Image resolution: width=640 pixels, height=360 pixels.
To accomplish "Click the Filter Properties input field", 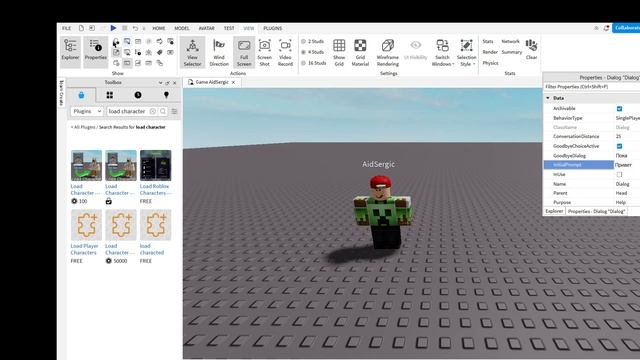I will (592, 87).
